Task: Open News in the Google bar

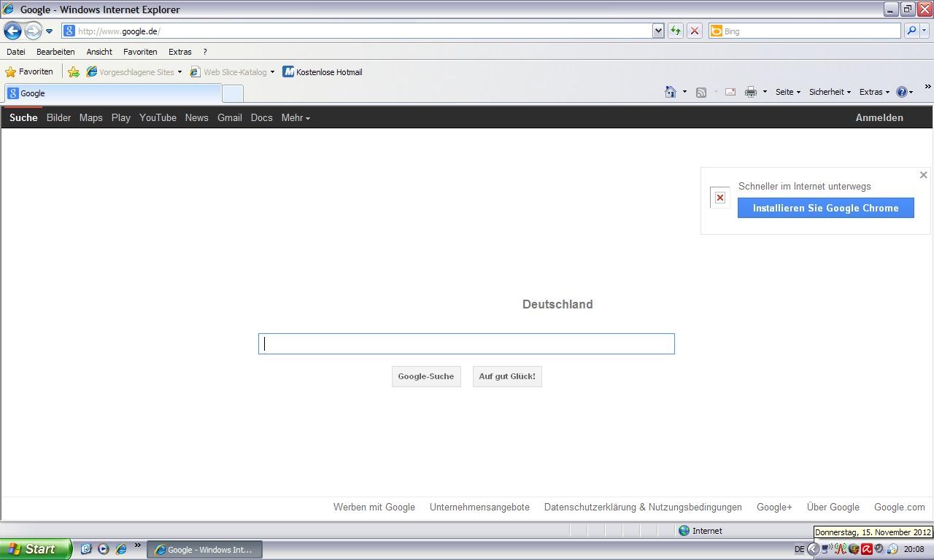Action: [x=196, y=117]
